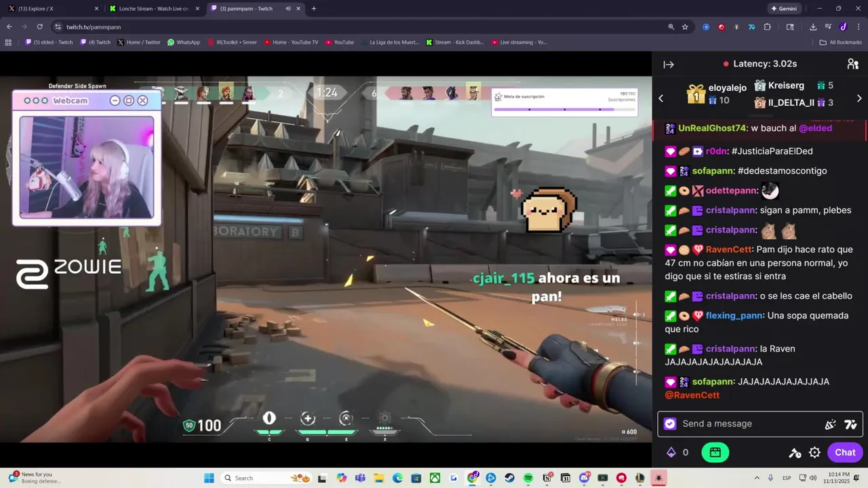Open chat settings gear icon

pyautogui.click(x=815, y=452)
